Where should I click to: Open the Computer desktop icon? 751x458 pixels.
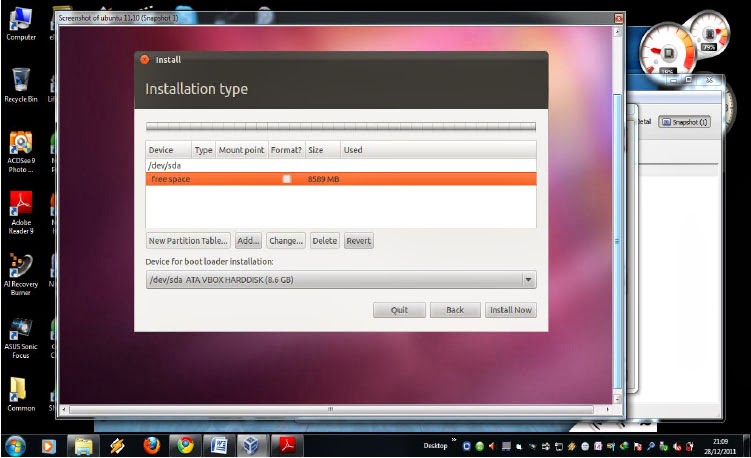tap(21, 23)
